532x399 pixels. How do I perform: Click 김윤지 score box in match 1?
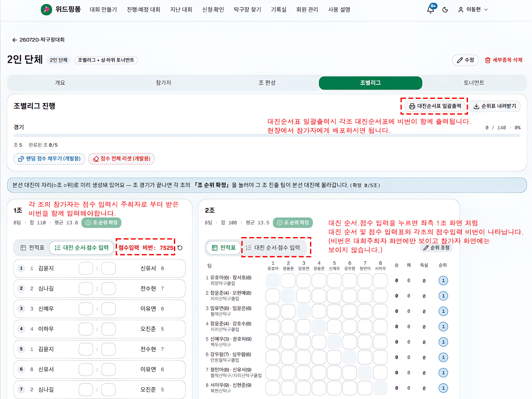[86, 268]
